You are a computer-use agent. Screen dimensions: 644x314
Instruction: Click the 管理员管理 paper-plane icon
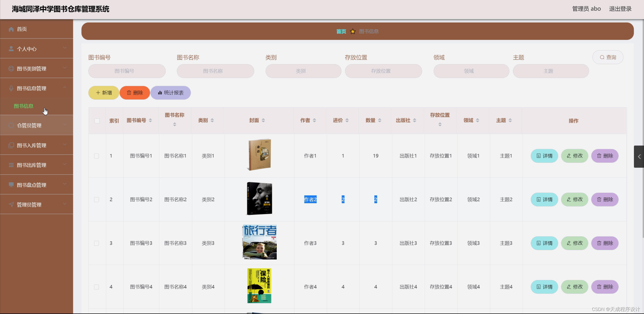pyautogui.click(x=11, y=205)
